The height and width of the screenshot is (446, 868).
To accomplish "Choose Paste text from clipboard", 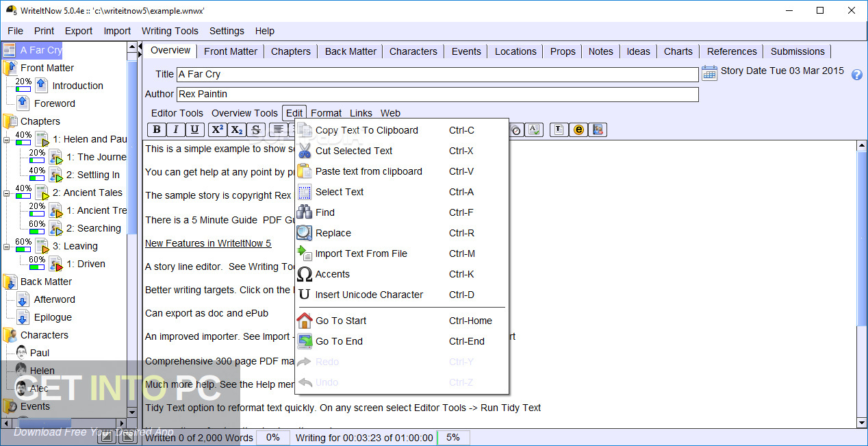I will tap(402, 171).
